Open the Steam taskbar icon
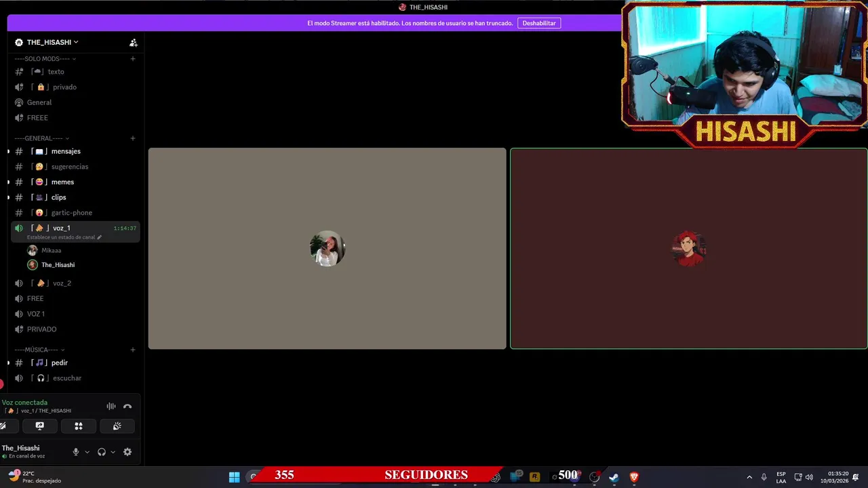Viewport: 868px width, 488px height. pyautogui.click(x=614, y=477)
